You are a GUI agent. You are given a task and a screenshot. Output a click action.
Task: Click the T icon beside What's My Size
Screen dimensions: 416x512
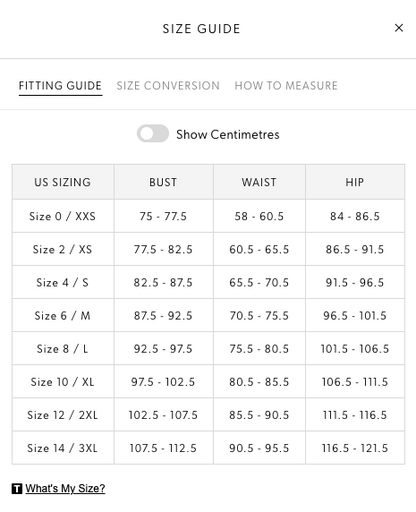17,489
